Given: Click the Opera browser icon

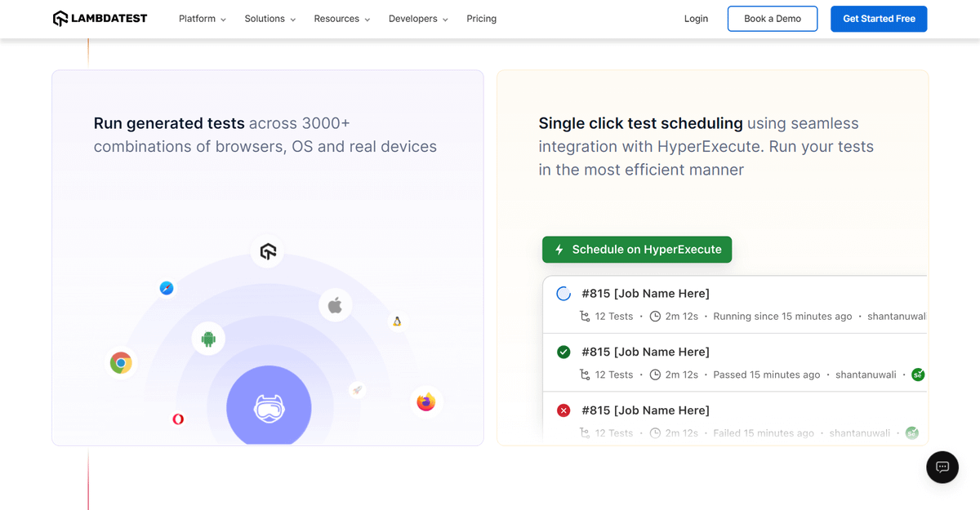Looking at the screenshot, I should tap(178, 419).
